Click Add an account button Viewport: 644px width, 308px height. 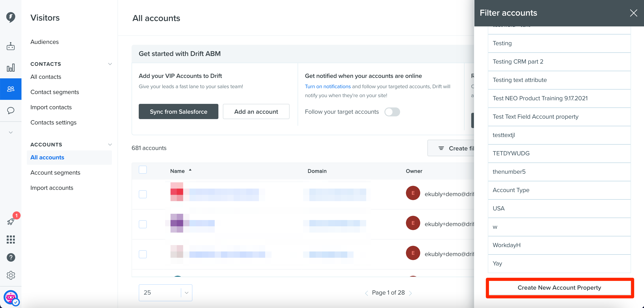[256, 111]
